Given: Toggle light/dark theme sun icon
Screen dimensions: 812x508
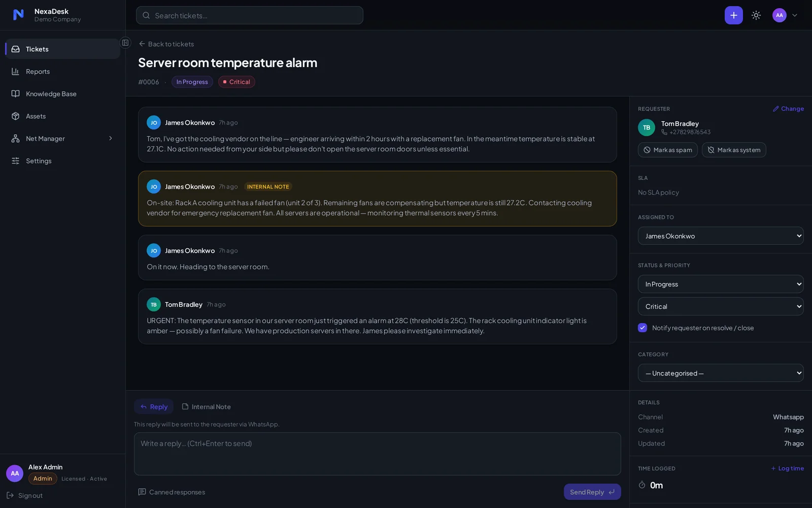Looking at the screenshot, I should point(756,15).
